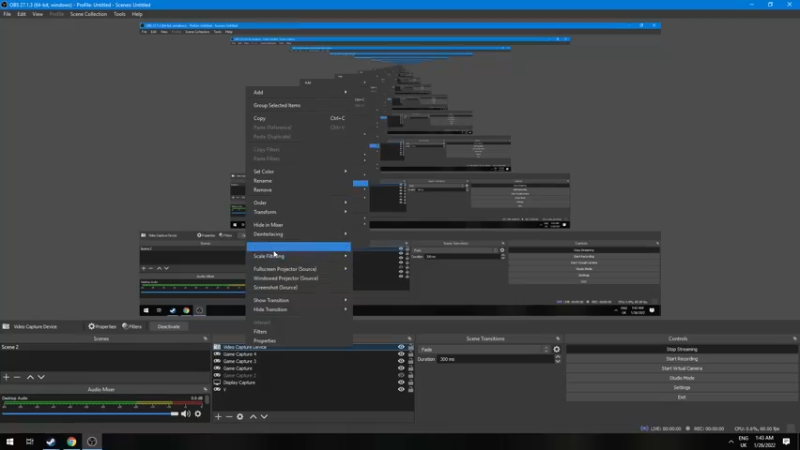Open the Windows notification center
Viewport: 800px width, 450px height.
(x=786, y=441)
